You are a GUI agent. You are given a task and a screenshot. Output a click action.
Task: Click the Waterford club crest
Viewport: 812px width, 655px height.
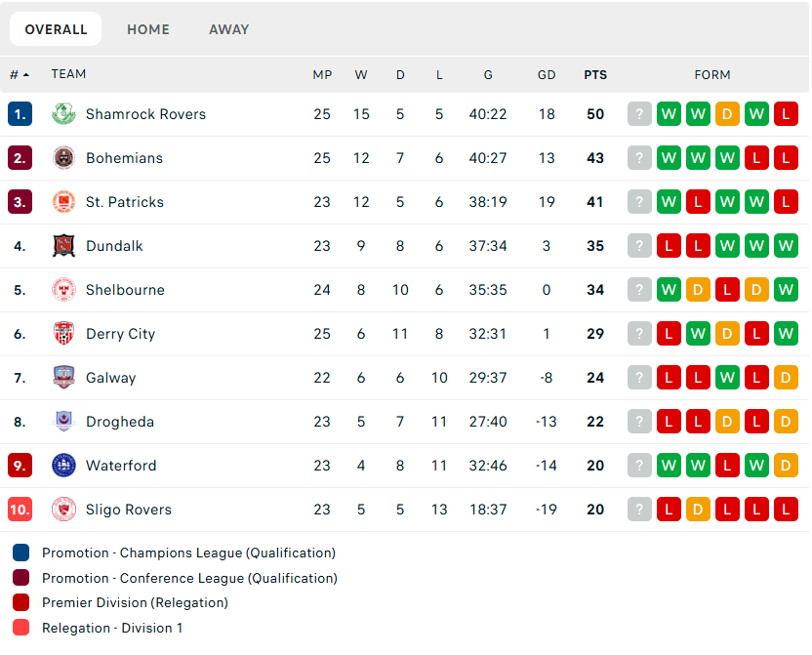coord(63,466)
